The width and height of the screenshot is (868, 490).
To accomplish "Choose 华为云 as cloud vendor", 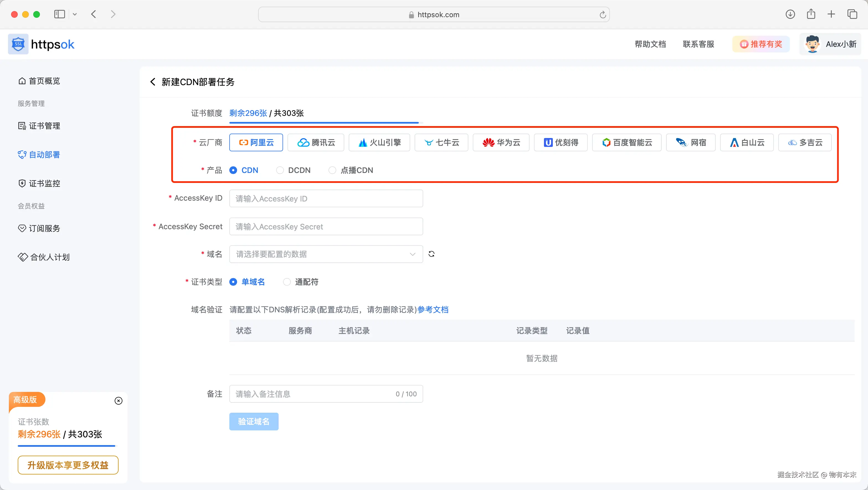I will point(501,143).
